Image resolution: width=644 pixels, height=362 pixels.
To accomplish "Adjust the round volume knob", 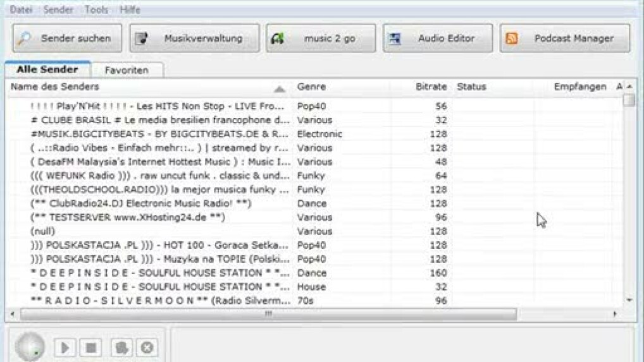I will pos(28,347).
